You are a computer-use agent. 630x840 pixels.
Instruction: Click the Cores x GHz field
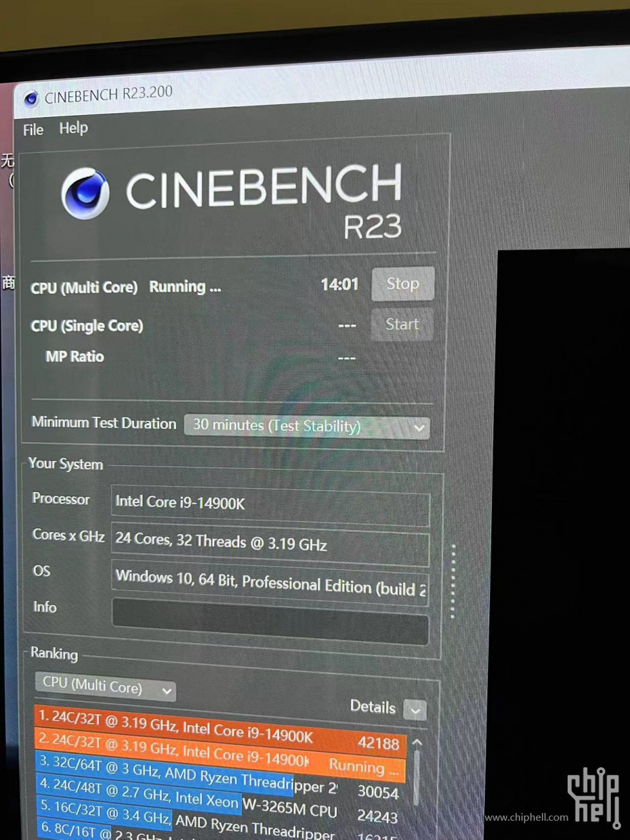click(x=270, y=545)
